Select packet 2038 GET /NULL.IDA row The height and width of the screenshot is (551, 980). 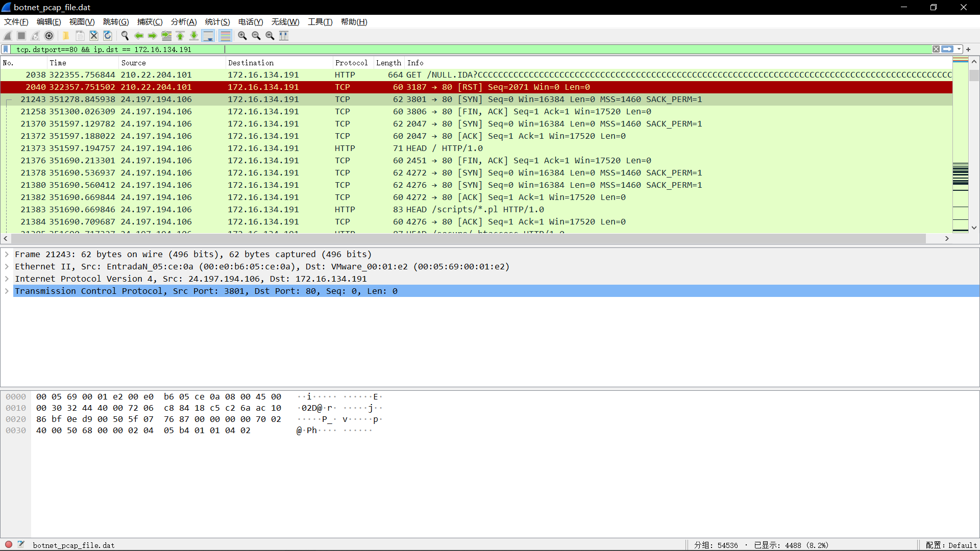476,74
